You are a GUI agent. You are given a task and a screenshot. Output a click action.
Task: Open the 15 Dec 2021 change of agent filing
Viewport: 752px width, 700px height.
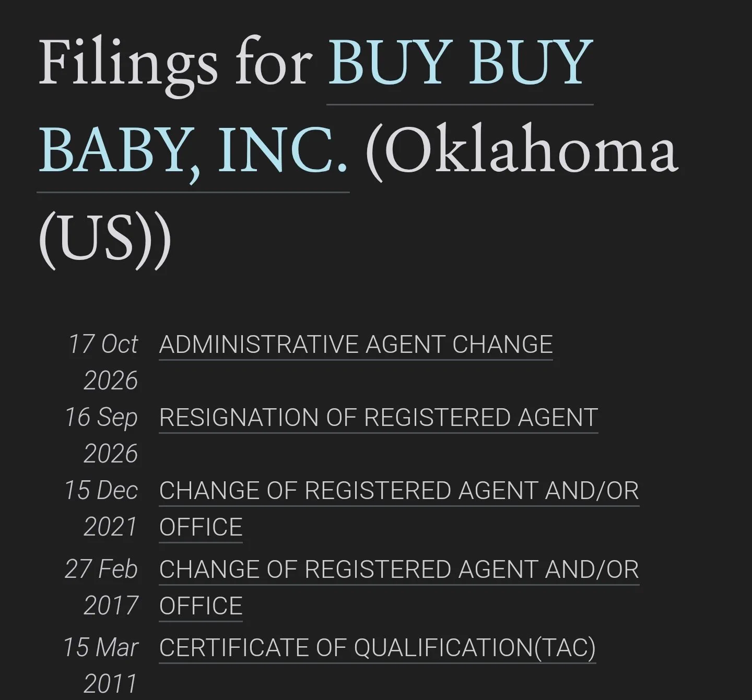(x=399, y=509)
